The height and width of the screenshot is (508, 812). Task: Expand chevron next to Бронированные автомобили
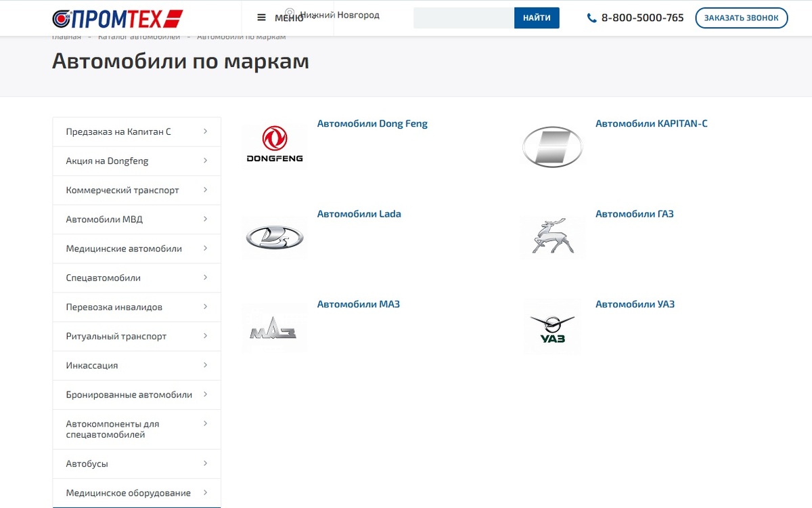pos(205,394)
